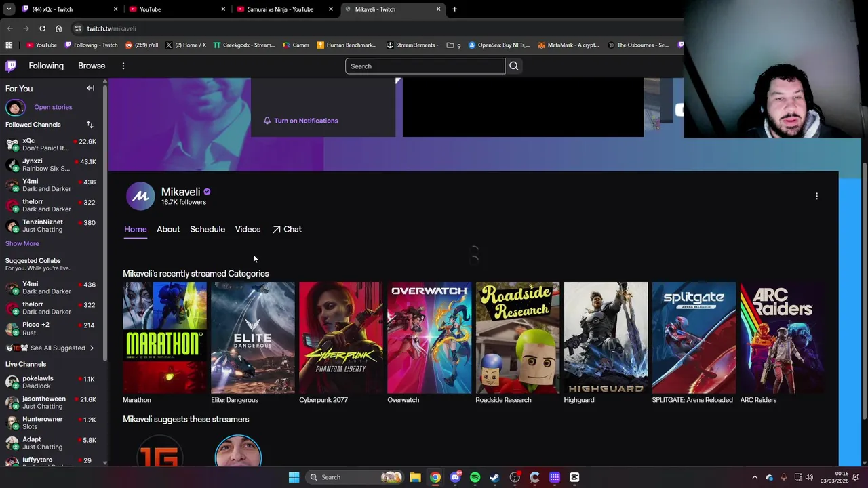This screenshot has height=488, width=868.
Task: Open the Chrome apps grid icon
Action: pyautogui.click(x=9, y=45)
